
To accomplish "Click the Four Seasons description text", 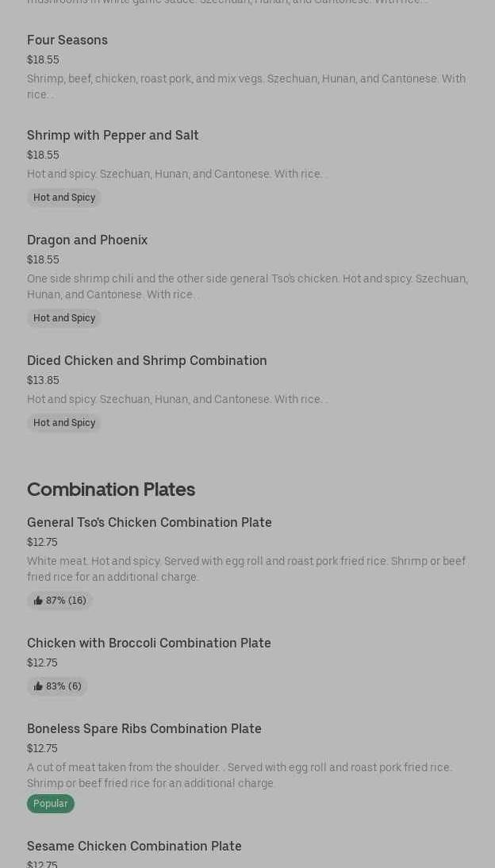I will [x=246, y=86].
